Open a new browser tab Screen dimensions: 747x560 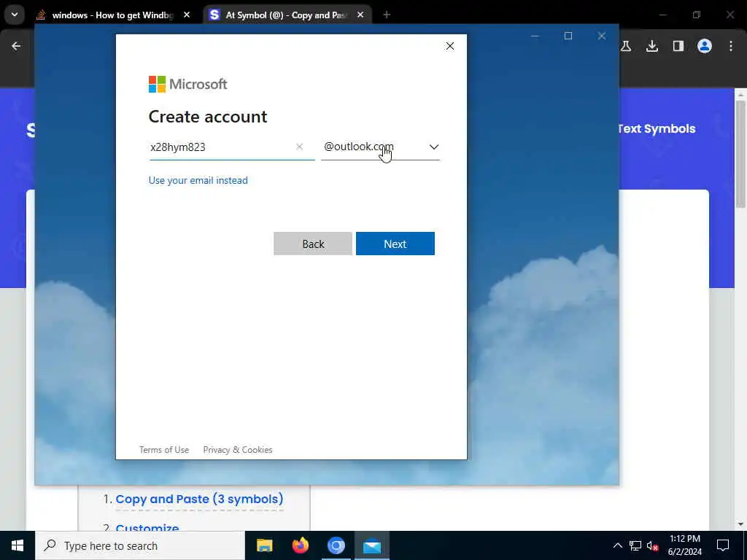(x=387, y=15)
